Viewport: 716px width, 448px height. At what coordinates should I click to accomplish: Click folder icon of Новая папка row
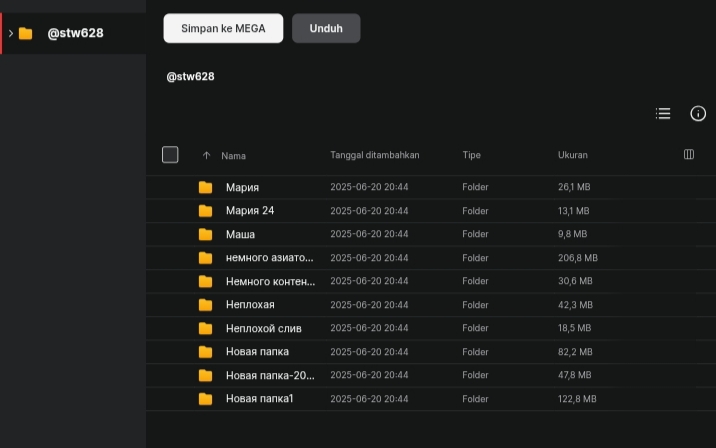pyautogui.click(x=205, y=352)
